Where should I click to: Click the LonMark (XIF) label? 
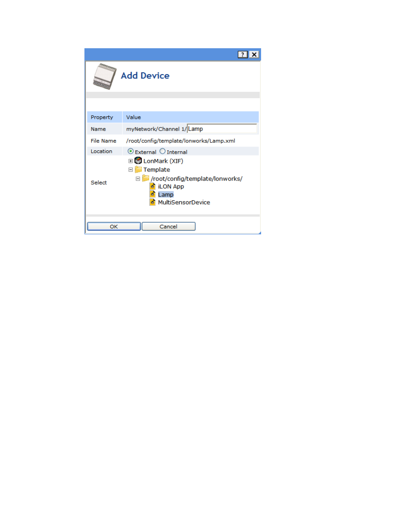[x=163, y=161]
